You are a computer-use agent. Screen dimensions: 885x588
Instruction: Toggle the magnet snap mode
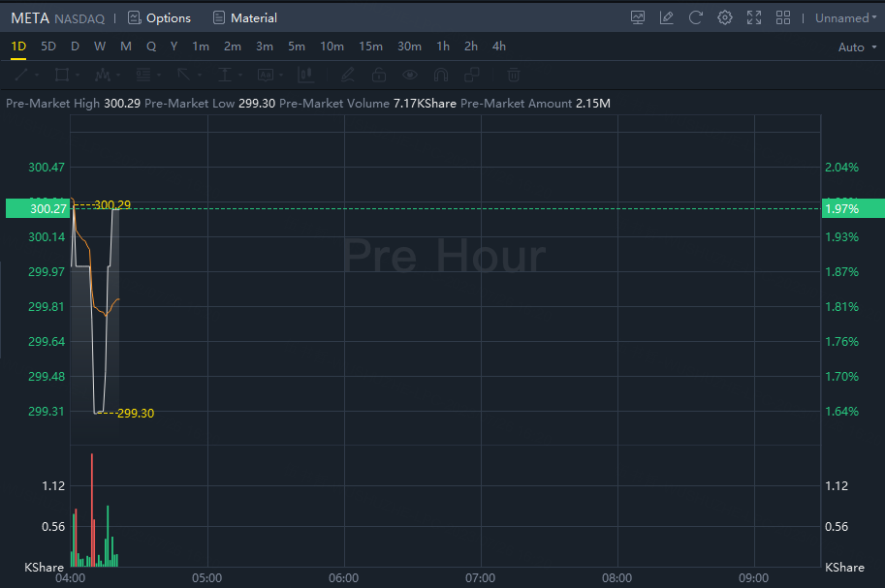tap(441, 75)
